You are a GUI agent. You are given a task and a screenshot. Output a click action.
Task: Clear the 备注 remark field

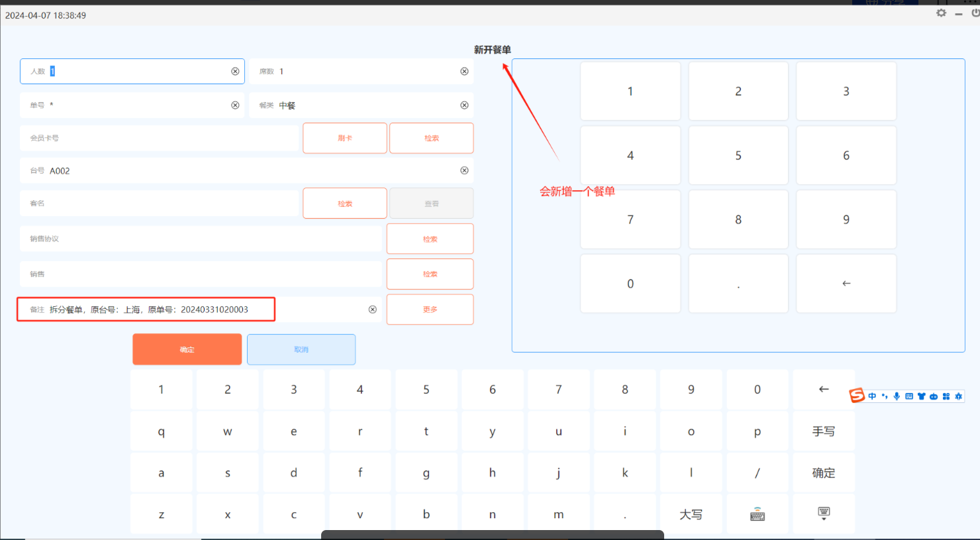coord(373,309)
